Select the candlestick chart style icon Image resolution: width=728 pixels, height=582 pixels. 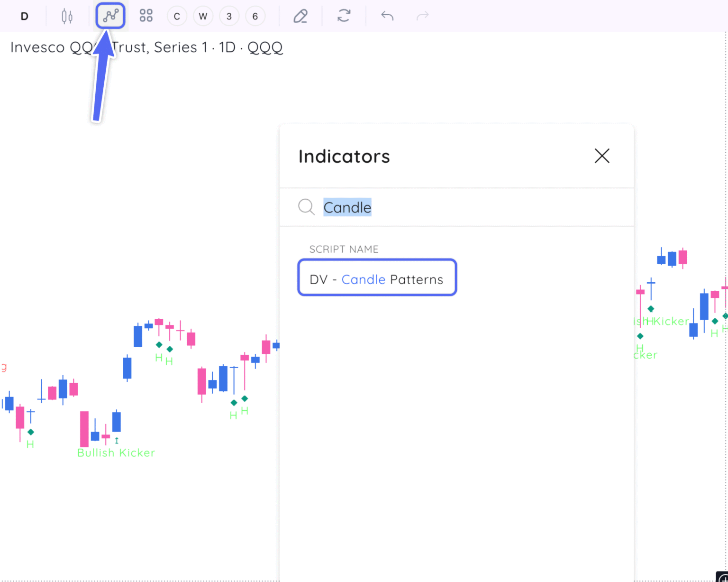pyautogui.click(x=67, y=16)
